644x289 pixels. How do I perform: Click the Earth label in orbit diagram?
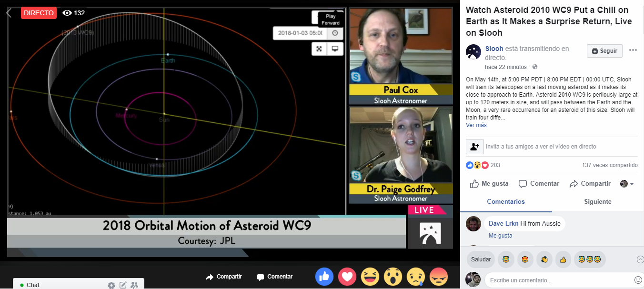click(x=168, y=60)
